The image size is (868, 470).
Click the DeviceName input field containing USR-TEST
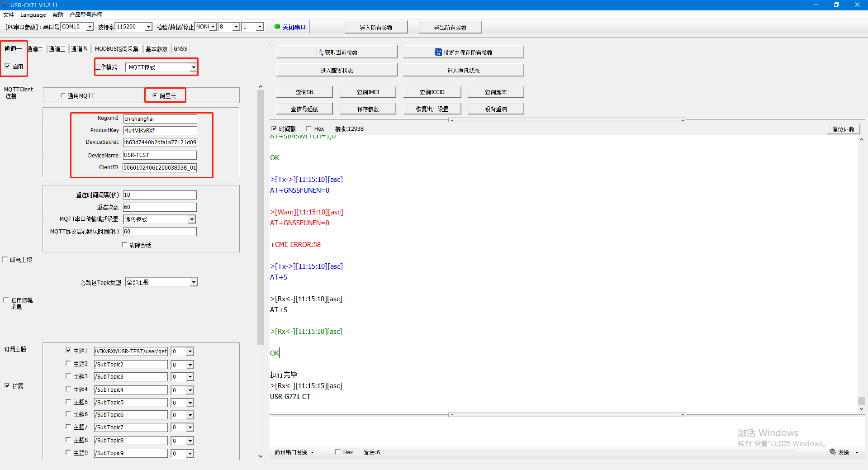(160, 155)
